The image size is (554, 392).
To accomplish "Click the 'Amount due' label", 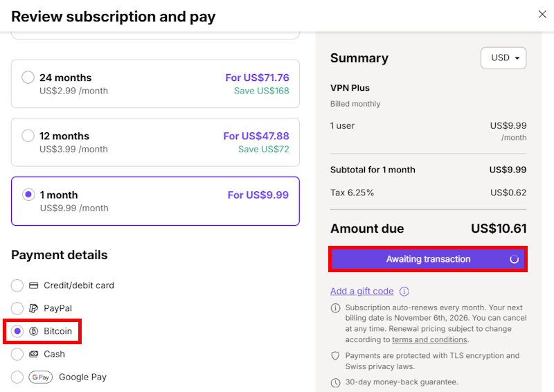I will click(367, 229).
